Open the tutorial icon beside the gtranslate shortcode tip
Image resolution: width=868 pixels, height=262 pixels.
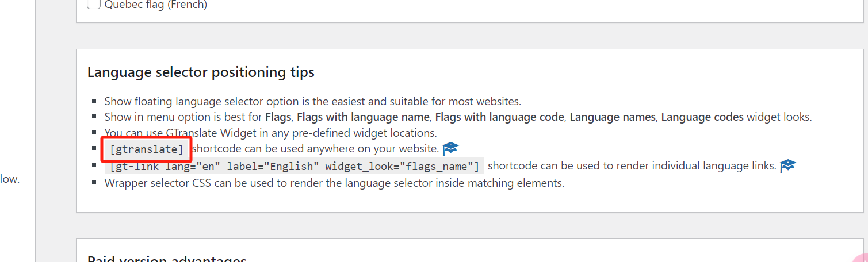(x=450, y=149)
